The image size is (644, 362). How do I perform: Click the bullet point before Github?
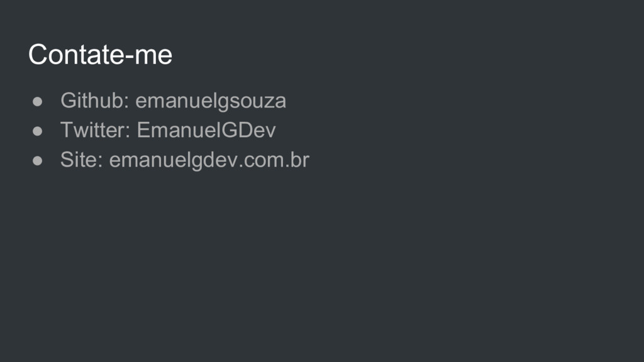tap(37, 102)
